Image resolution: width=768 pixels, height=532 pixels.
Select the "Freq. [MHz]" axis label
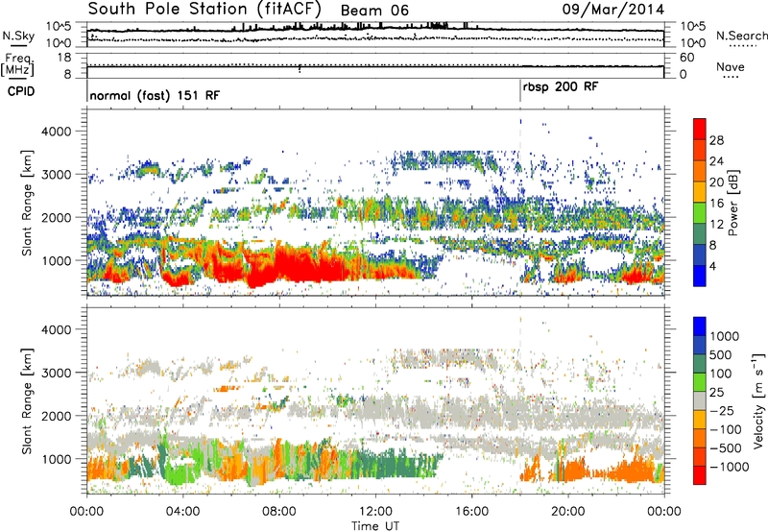coord(17,64)
